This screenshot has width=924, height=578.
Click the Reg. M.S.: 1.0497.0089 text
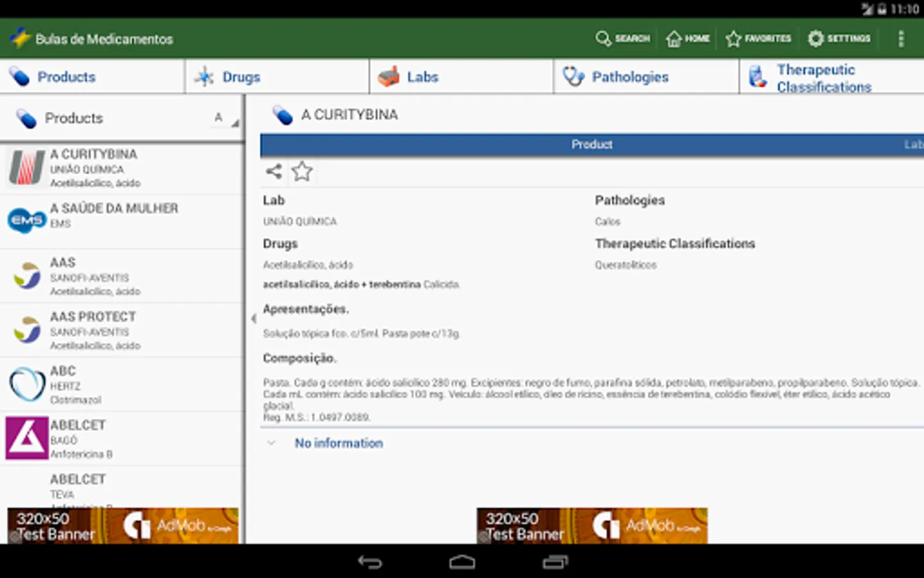[x=317, y=417]
